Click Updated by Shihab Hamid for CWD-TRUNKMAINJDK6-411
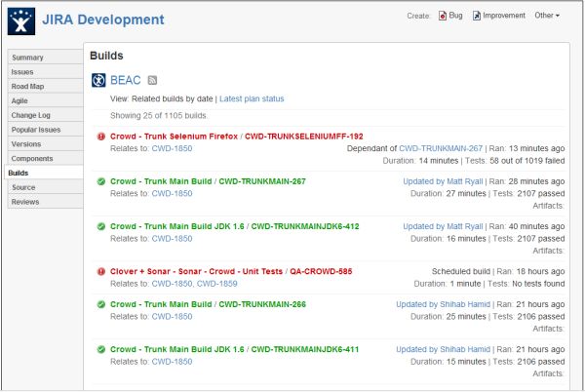 443,349
